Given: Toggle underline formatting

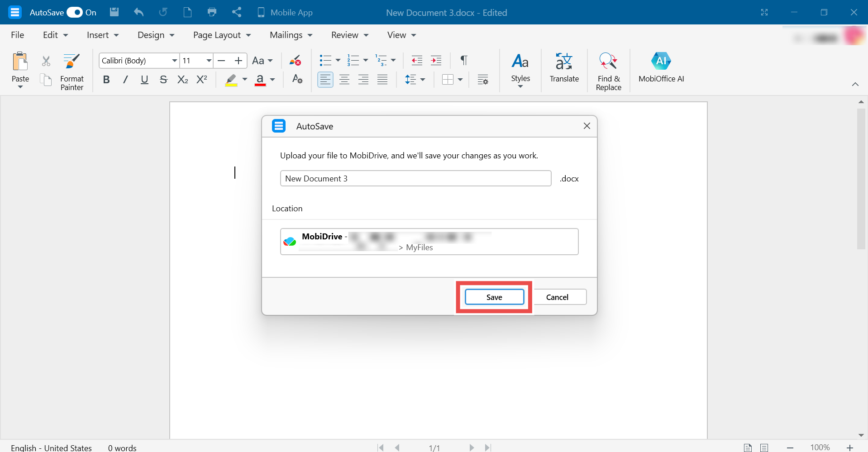Looking at the screenshot, I should pos(144,80).
